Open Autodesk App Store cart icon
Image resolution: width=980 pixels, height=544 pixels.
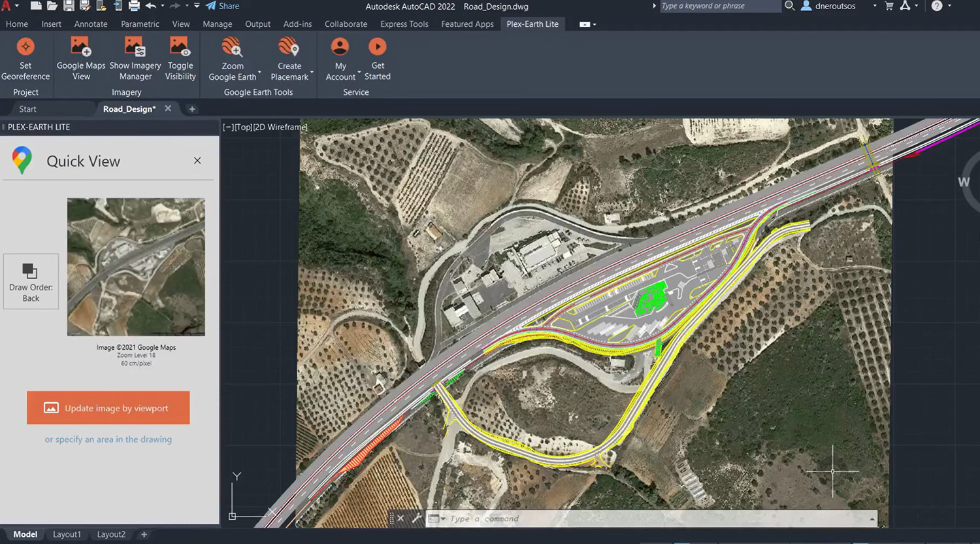tap(889, 6)
